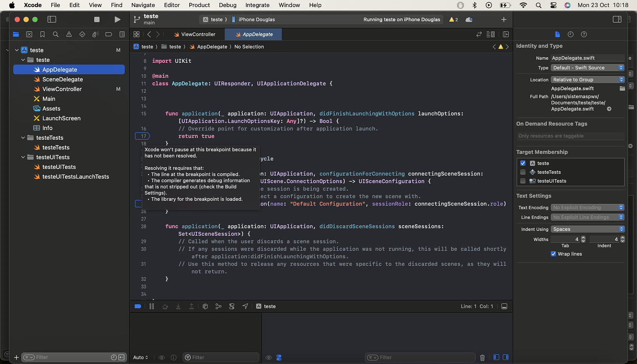
Task: Open the Type Default - Swift Source dropdown
Action: 587,68
